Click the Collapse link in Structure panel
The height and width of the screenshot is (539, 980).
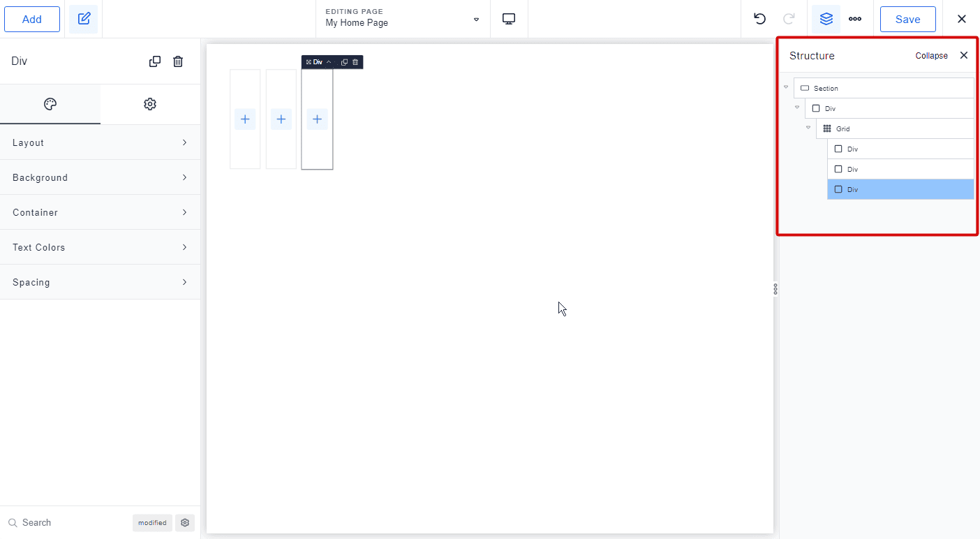[x=931, y=56]
